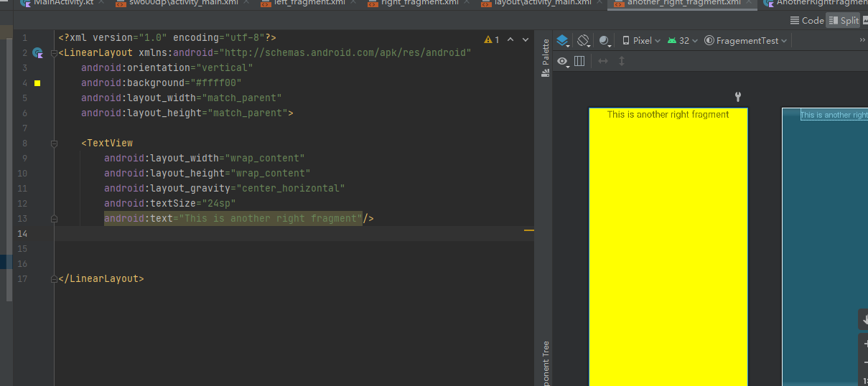
Task: Click the column layout icon beside the eye
Action: coord(579,61)
